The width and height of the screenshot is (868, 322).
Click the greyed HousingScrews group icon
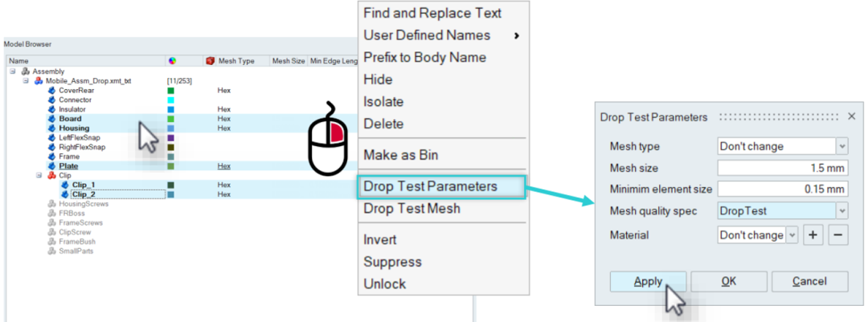(x=51, y=204)
